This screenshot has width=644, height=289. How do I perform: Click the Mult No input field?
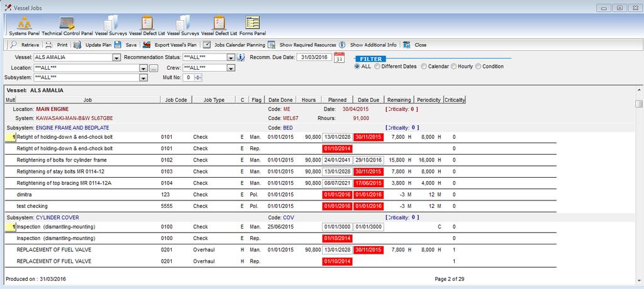[x=188, y=77]
